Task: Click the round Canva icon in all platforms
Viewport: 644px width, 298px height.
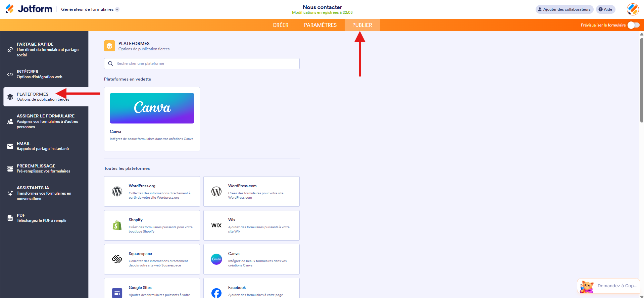Action: coord(216,259)
